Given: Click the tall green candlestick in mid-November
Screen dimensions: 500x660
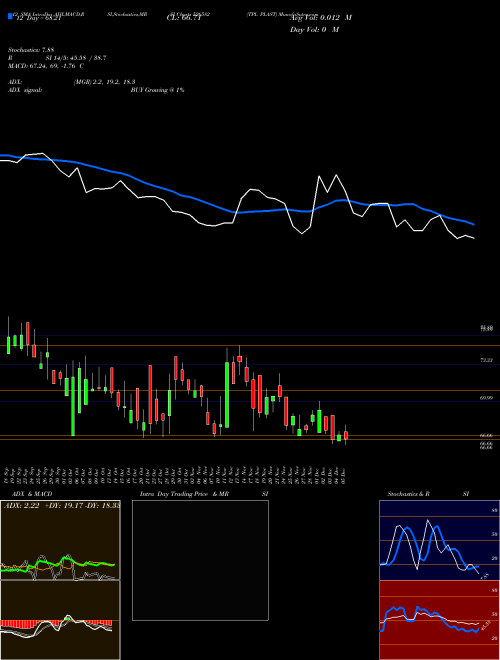Looking at the screenshot, I should click(227, 395).
